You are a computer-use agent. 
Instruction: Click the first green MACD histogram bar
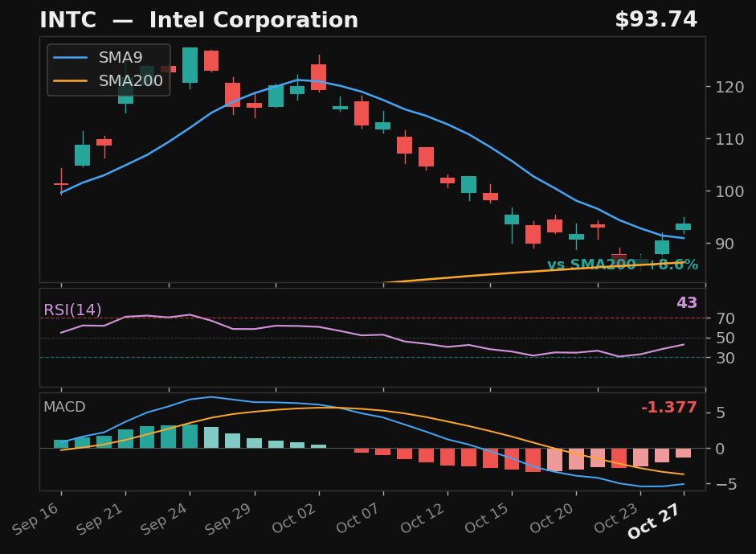pos(61,444)
